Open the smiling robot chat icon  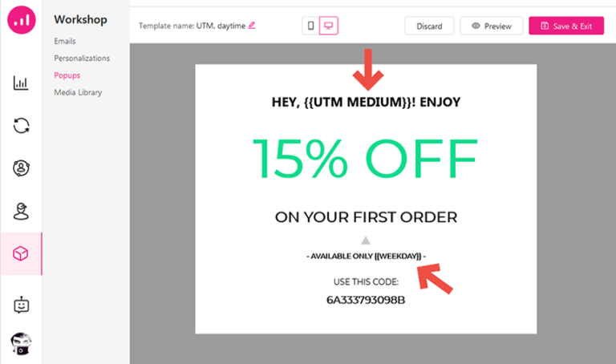pyautogui.click(x=21, y=305)
